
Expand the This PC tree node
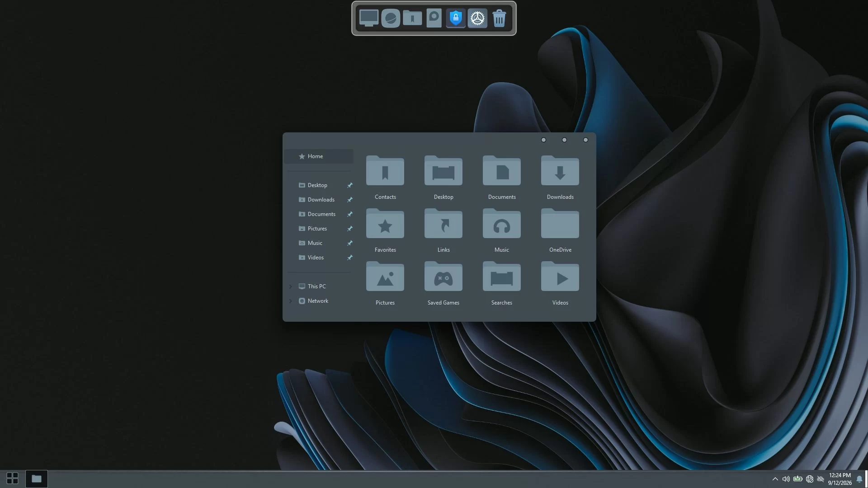pyautogui.click(x=291, y=286)
